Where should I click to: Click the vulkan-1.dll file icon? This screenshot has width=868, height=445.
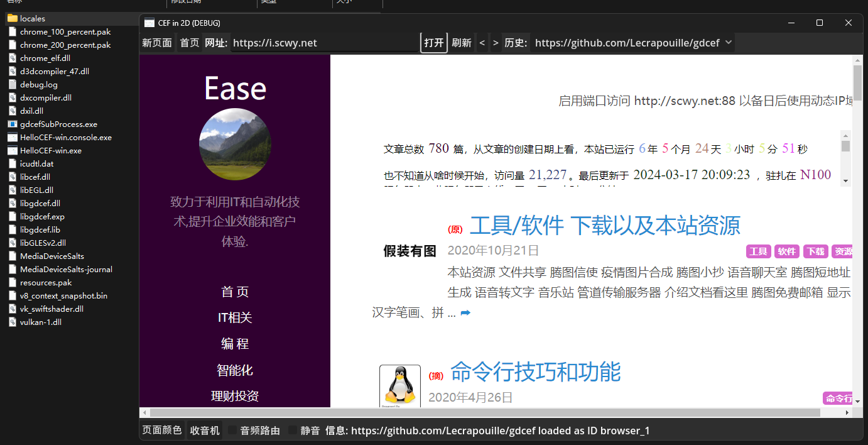coord(13,322)
